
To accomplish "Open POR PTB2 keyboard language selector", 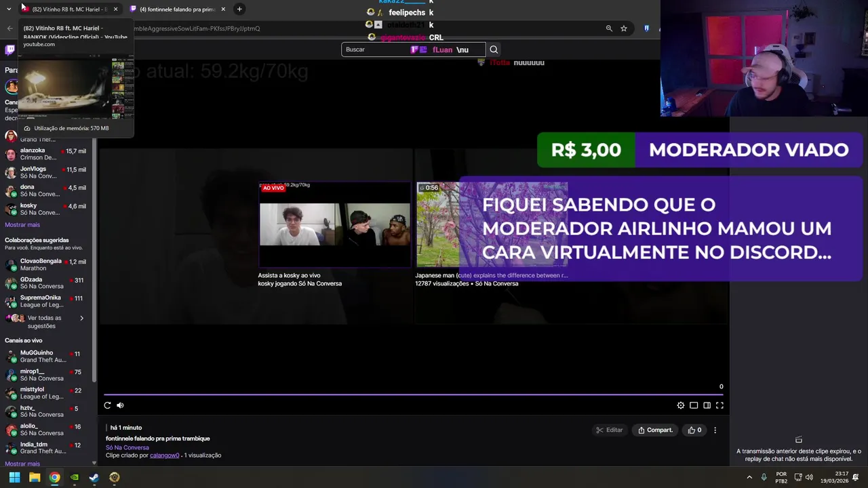I will pyautogui.click(x=781, y=477).
